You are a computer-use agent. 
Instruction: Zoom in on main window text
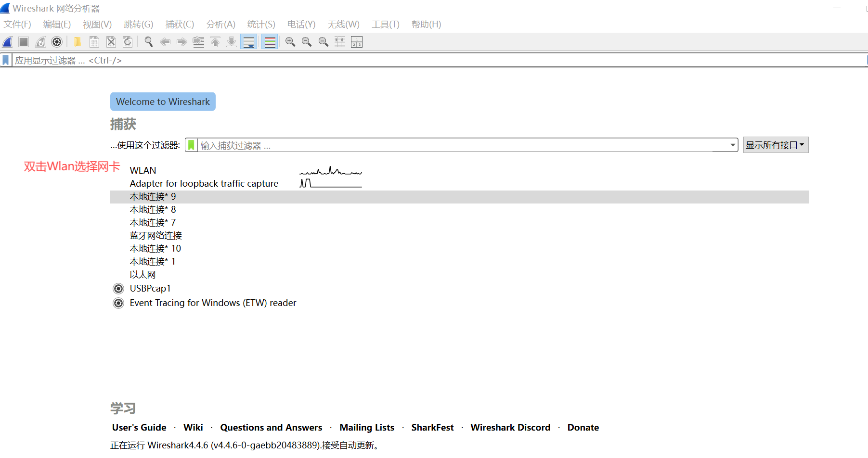(290, 42)
